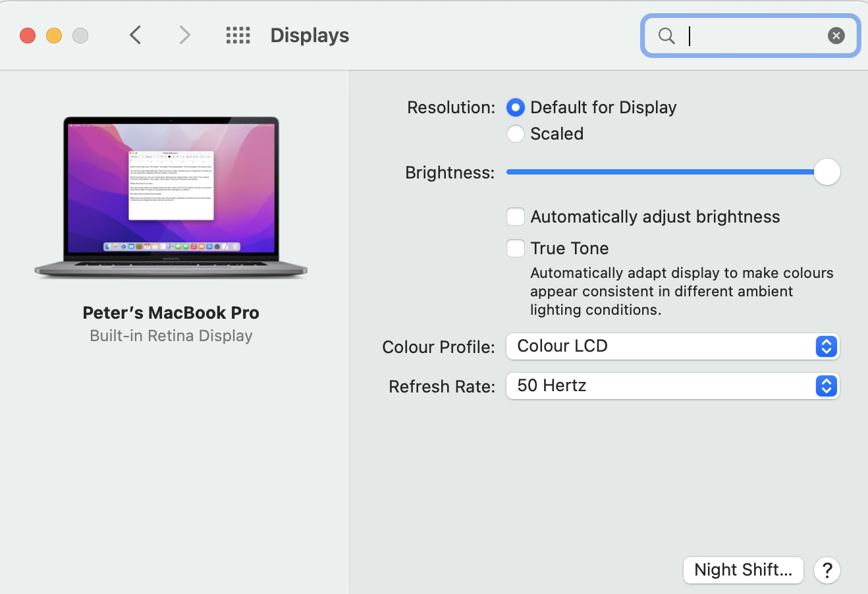
Task: Open the Colour Profile dropdown
Action: click(672, 346)
